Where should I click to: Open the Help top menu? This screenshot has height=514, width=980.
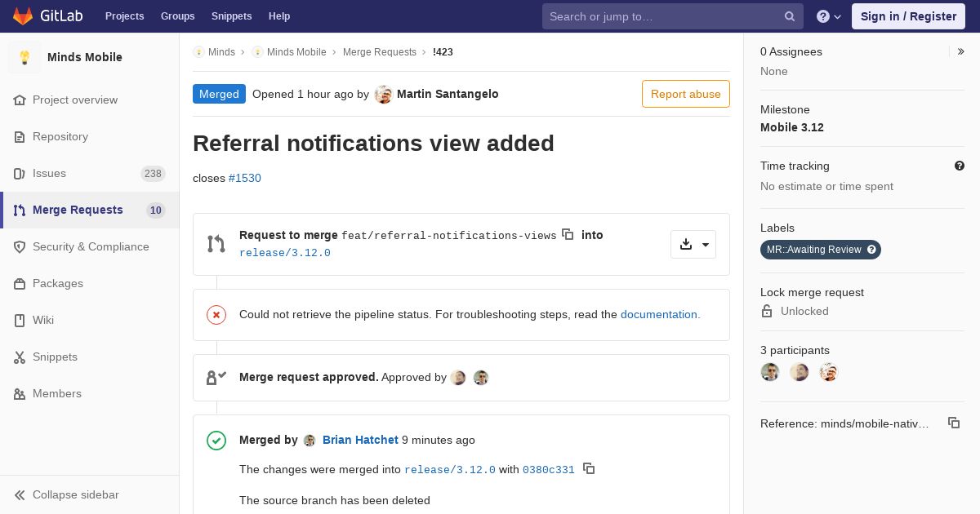(x=279, y=16)
